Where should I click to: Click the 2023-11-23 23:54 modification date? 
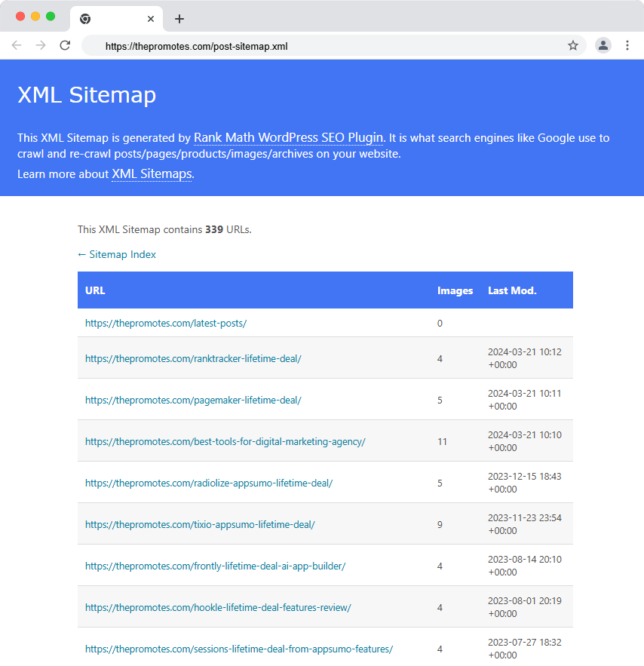(x=525, y=524)
